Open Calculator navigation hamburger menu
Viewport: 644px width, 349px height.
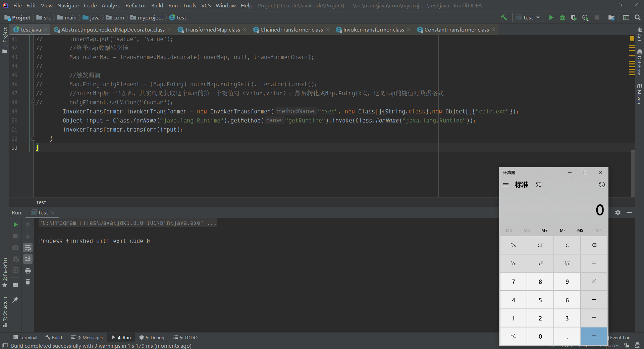(x=506, y=185)
